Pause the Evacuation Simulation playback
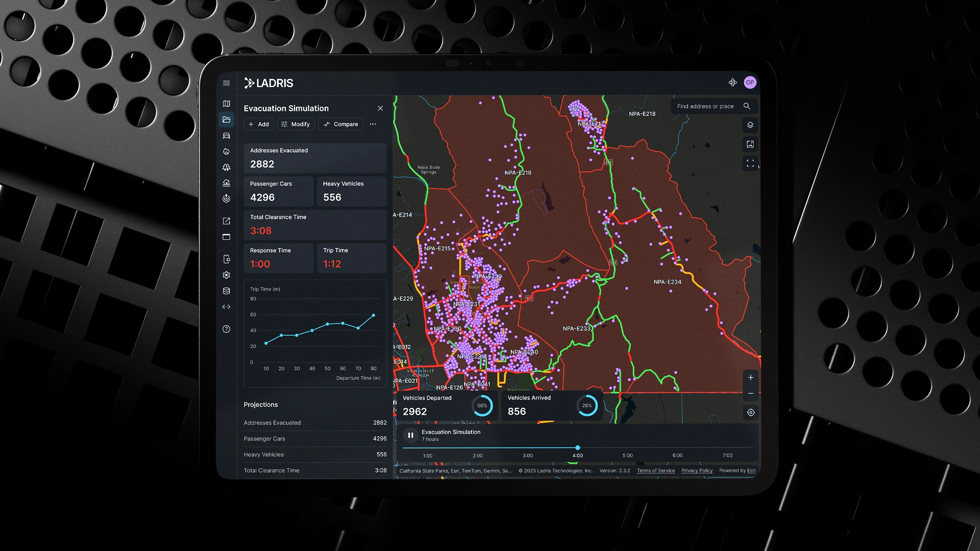The width and height of the screenshot is (980, 551). (x=410, y=435)
